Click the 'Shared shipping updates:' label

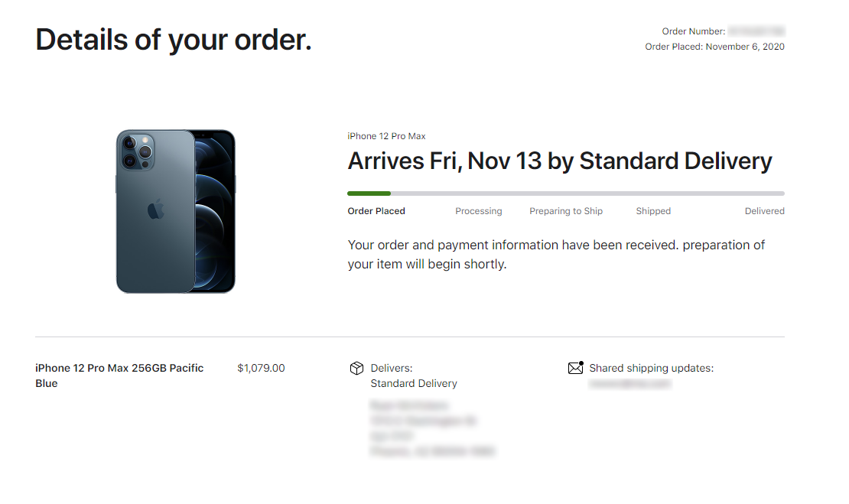(651, 368)
